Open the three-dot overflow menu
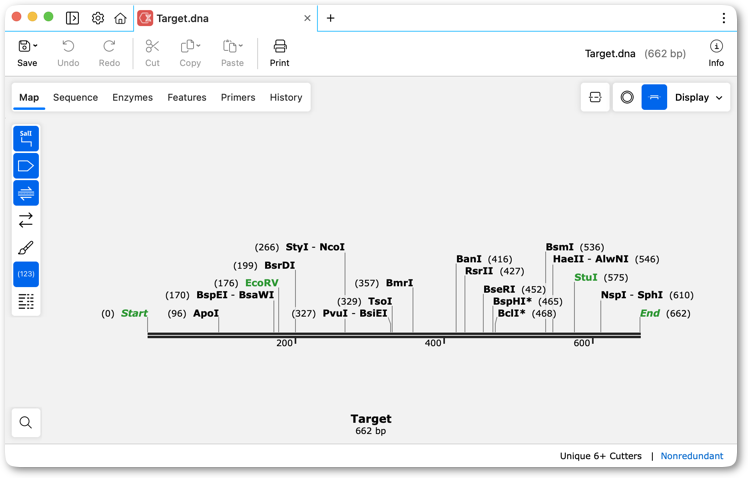 (x=724, y=18)
